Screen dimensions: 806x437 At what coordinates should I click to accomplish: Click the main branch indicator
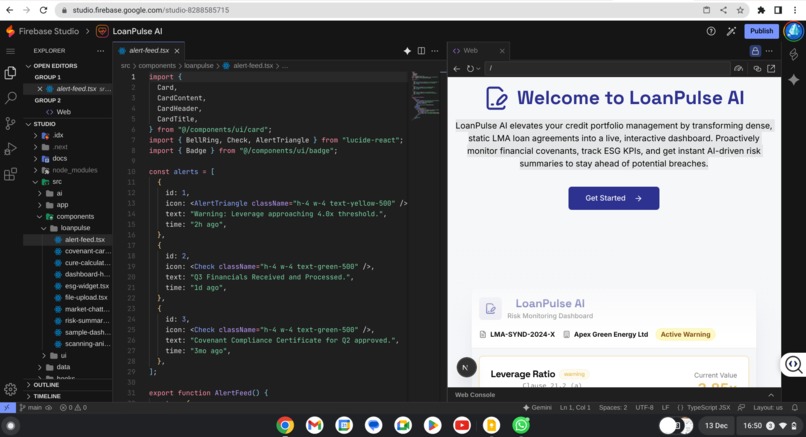click(x=31, y=407)
